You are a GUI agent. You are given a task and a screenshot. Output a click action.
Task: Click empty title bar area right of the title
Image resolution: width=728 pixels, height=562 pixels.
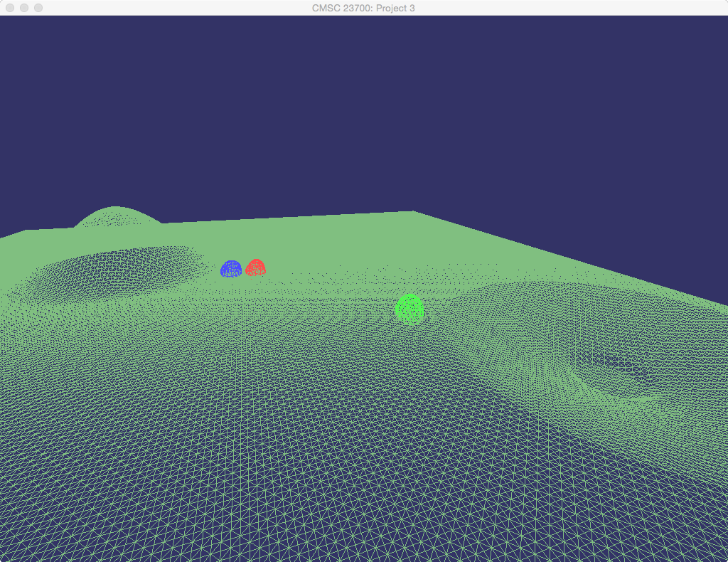(x=569, y=8)
